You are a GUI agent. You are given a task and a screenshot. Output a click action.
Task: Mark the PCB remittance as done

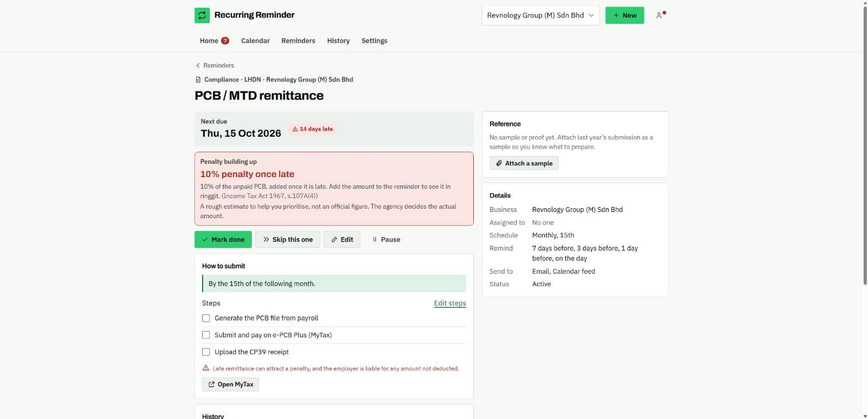point(223,240)
